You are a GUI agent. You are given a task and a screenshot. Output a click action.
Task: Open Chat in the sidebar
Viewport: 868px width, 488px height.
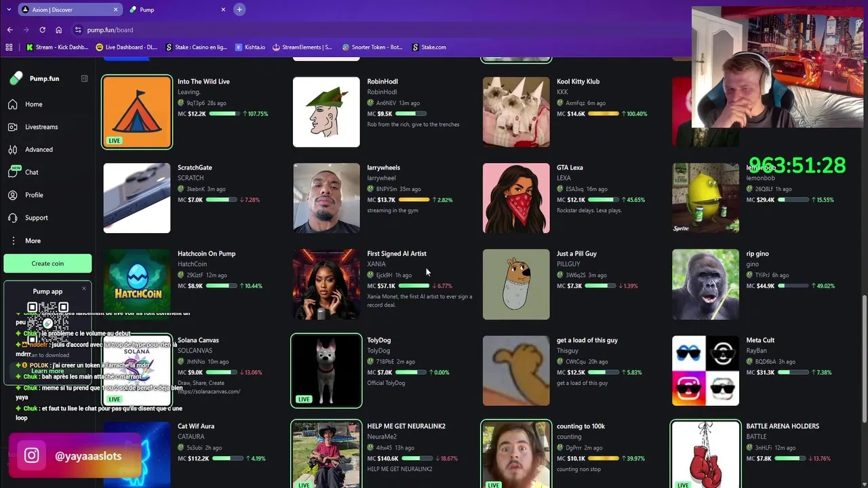(x=32, y=172)
